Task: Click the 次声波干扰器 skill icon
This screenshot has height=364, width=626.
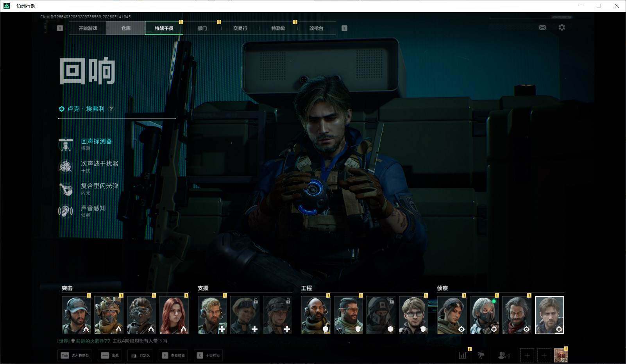Action: [x=66, y=167]
